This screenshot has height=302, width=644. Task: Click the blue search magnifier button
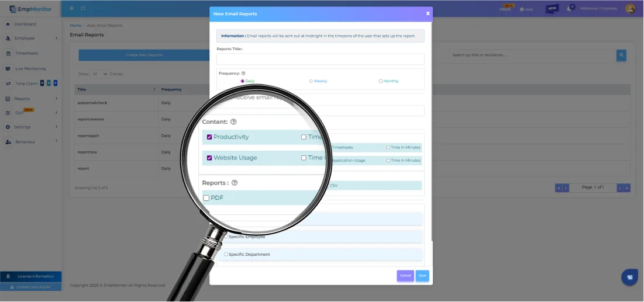[x=621, y=55]
